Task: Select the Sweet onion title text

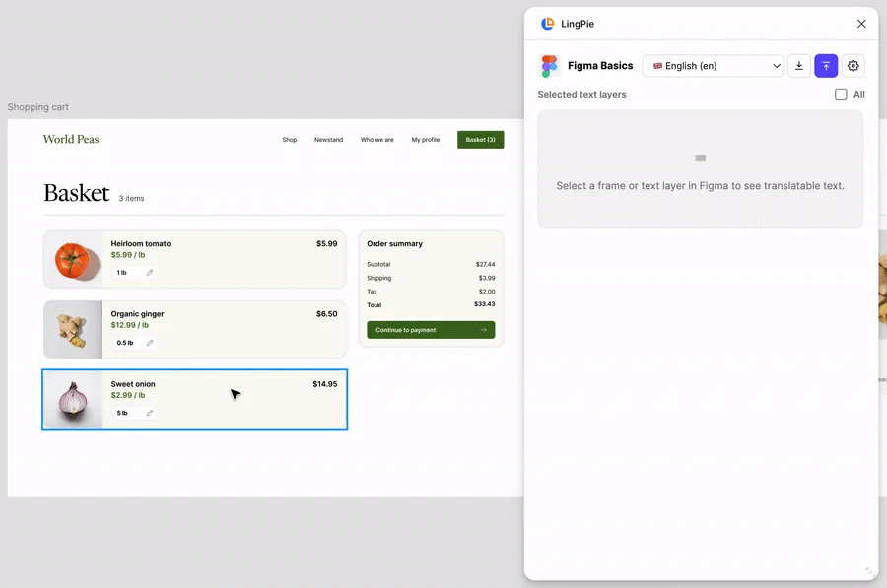Action: 133,384
